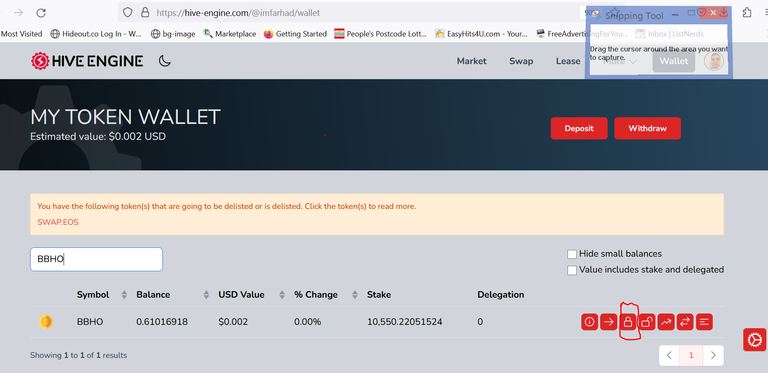Enable Hide small balances checkbox
This screenshot has height=373, width=768.
[x=572, y=254]
